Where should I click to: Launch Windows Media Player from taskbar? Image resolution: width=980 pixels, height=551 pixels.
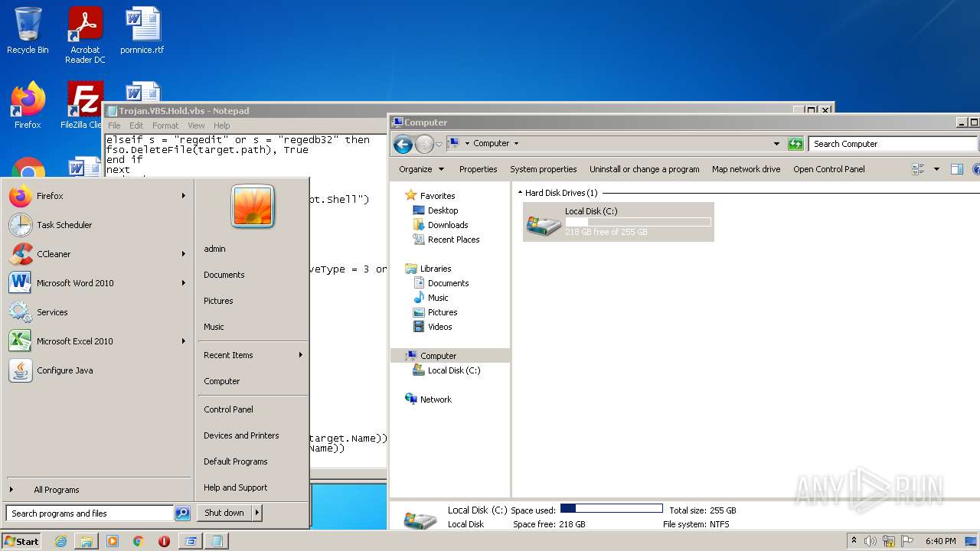(x=113, y=541)
